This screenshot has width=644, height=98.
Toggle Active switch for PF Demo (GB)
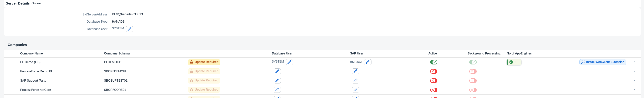pyautogui.click(x=433, y=62)
